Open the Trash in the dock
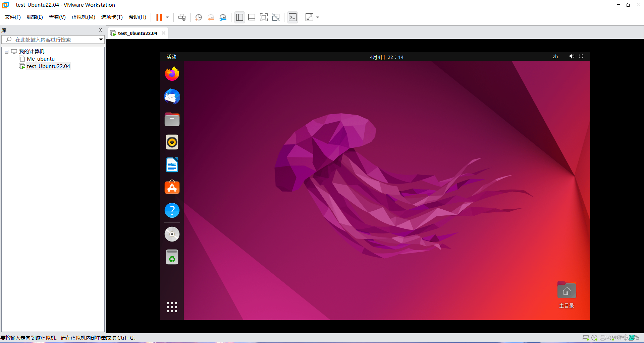Image resolution: width=644 pixels, height=343 pixels. click(172, 257)
